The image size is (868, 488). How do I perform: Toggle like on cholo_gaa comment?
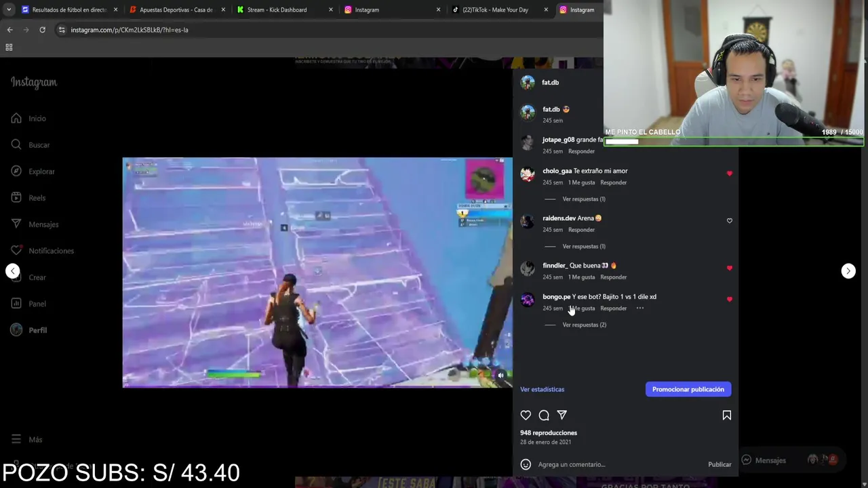tap(730, 174)
